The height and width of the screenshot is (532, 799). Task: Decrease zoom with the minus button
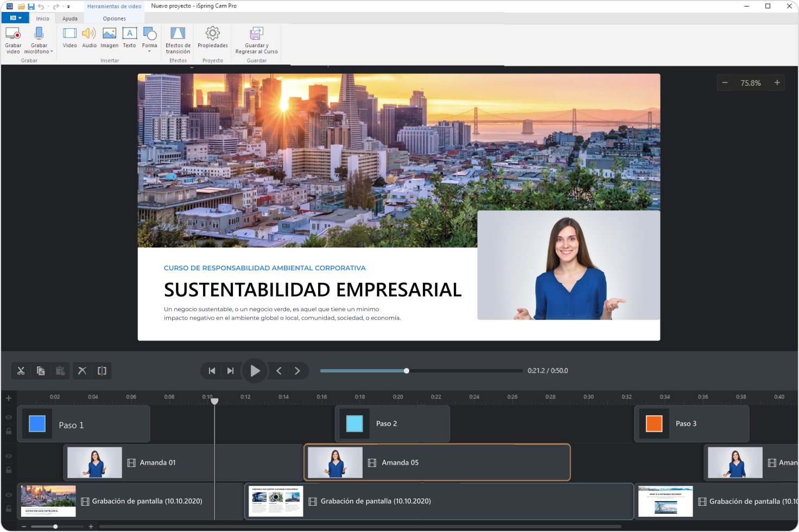click(725, 83)
